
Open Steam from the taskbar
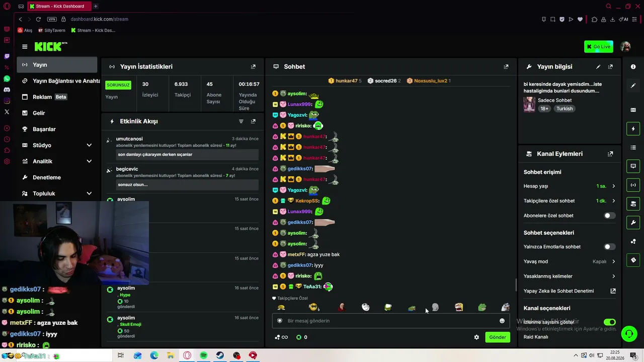pos(220,355)
